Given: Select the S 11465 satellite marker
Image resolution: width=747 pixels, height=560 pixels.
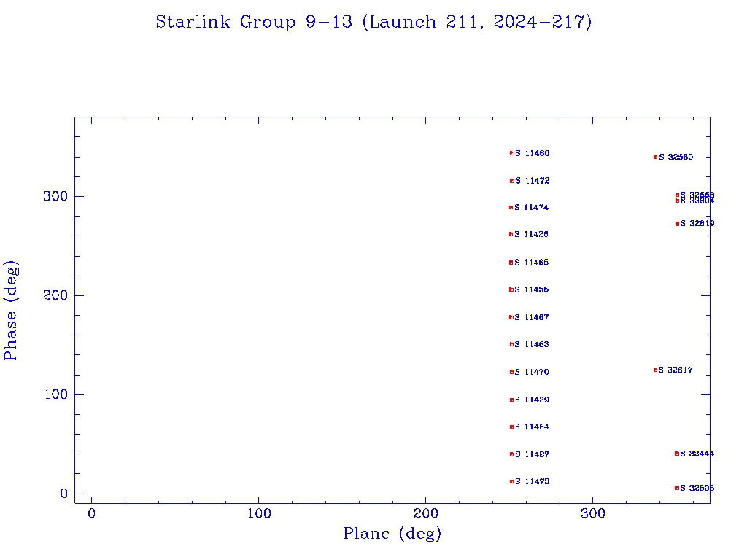Looking at the screenshot, I should point(511,262).
